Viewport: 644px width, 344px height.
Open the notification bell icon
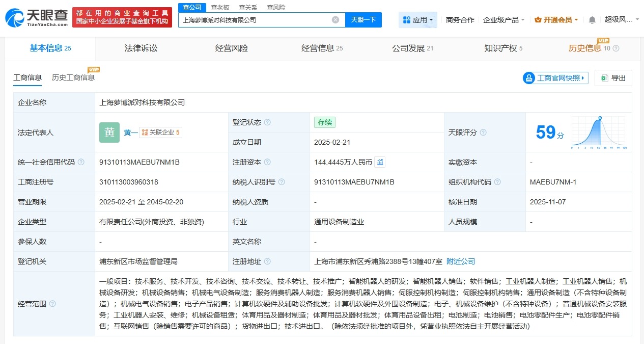click(x=592, y=18)
